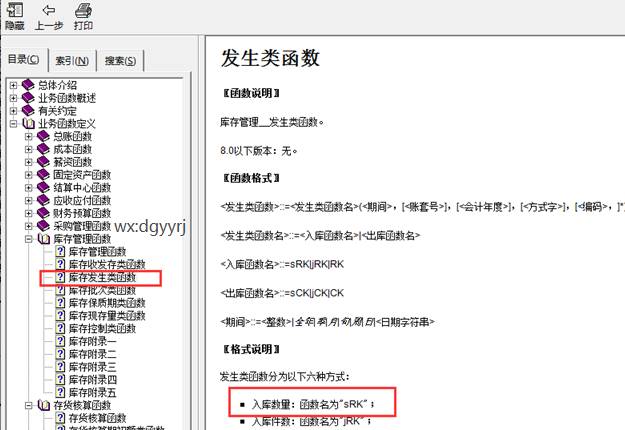
Task: Expand the 成本函数 tree node
Action: [x=28, y=149]
